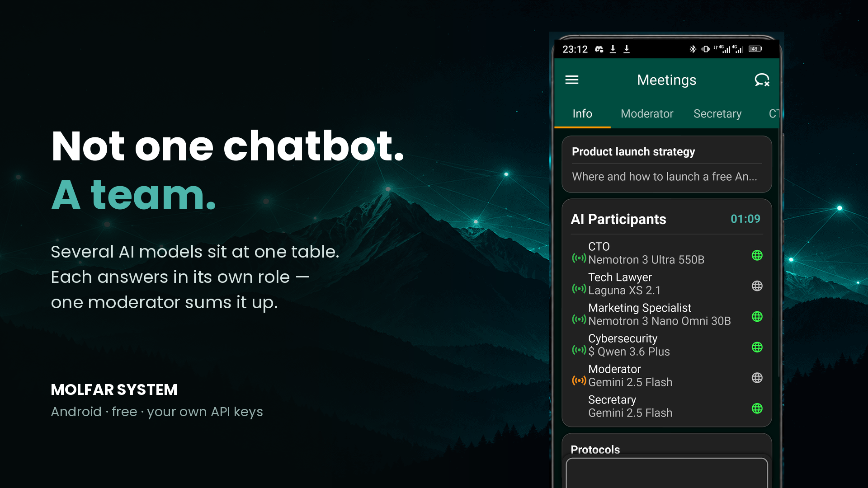Click the Protocols section heading
This screenshot has width=868, height=488.
595,450
